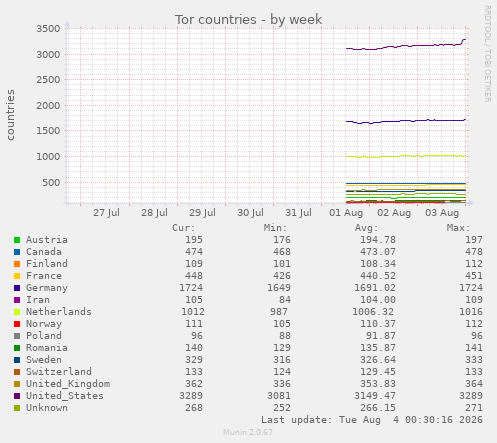
Task: Select the 'United_Kingdom' legend label
Action: click(x=68, y=384)
